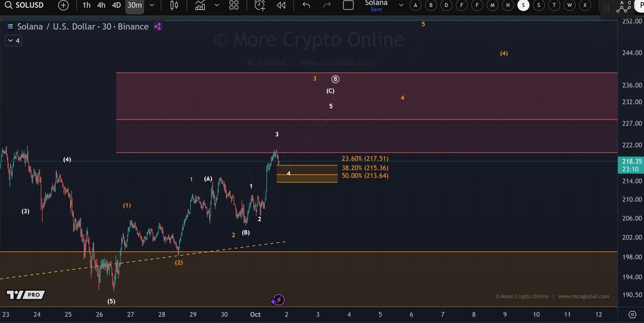Click the round D quick button
This screenshot has width=644, height=323.
pos(447,5)
